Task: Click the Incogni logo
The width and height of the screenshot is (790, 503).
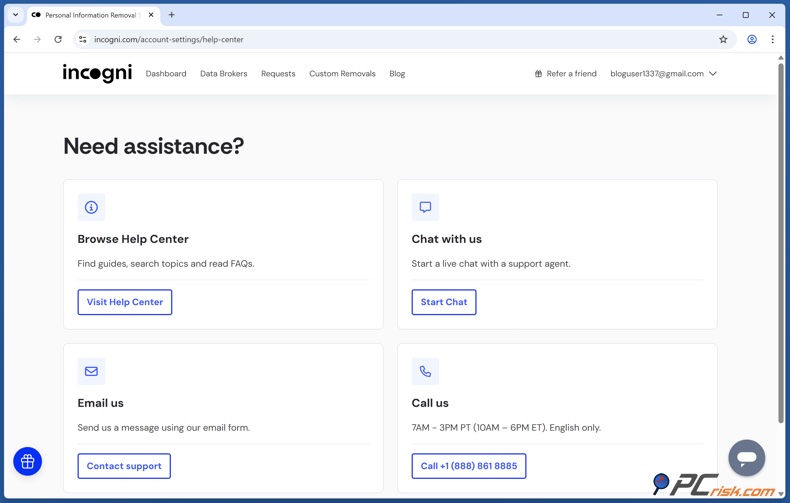Action: pyautogui.click(x=97, y=73)
